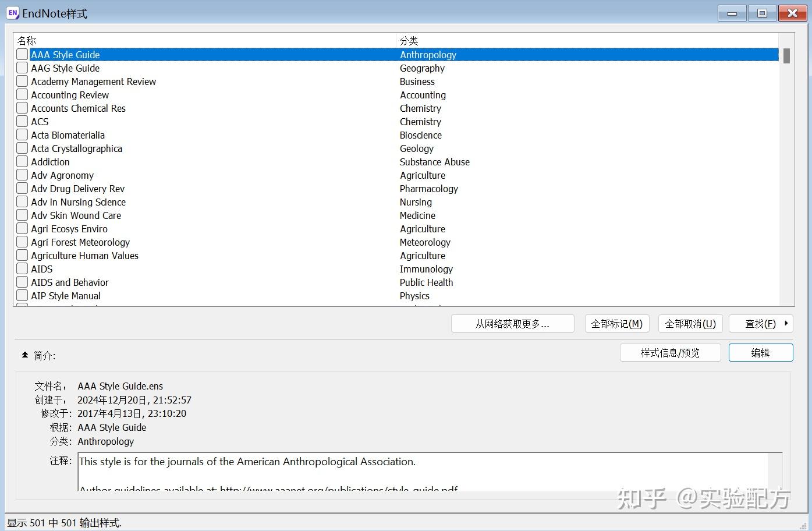Open the 样式信息/预览 preview
Viewport: 812px width, 531px height.
click(670, 352)
